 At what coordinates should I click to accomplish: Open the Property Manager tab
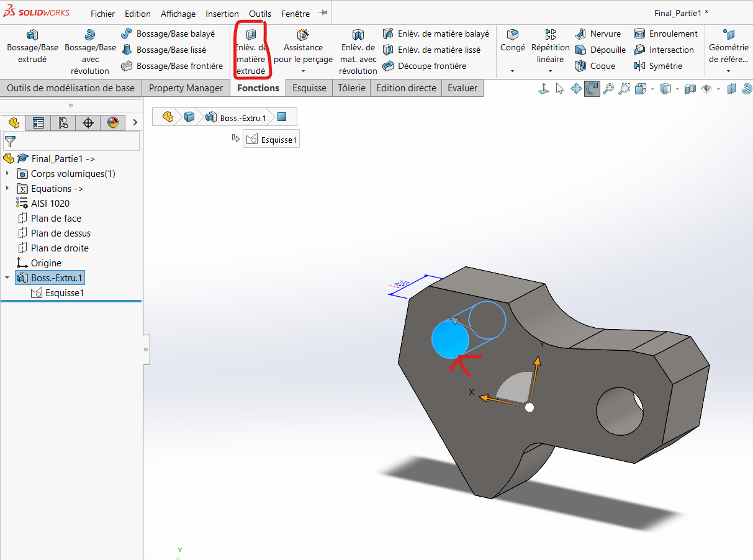click(x=186, y=88)
